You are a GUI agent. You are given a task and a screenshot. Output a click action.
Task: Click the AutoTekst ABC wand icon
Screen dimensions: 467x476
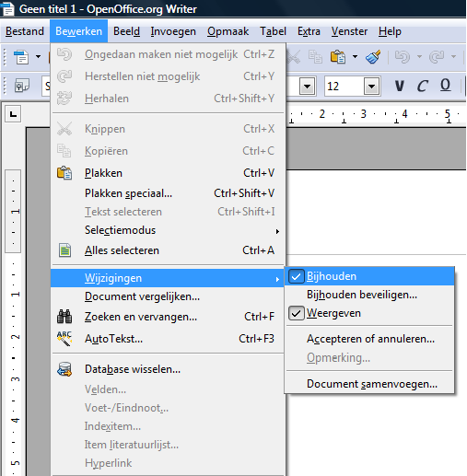pyautogui.click(x=64, y=339)
